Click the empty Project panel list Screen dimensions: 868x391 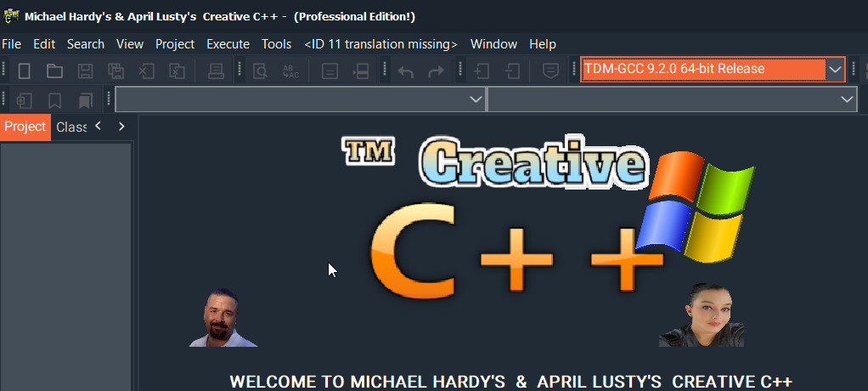click(66, 267)
